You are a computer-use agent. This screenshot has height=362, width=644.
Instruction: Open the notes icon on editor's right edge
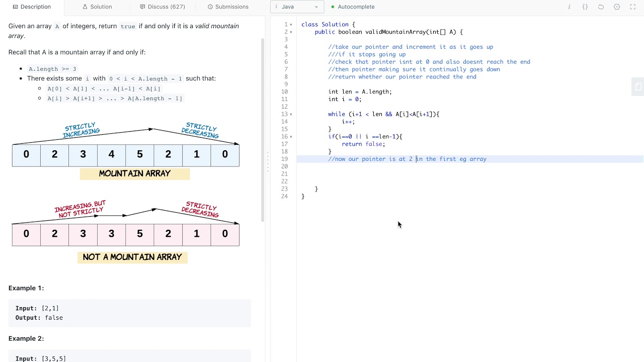click(637, 86)
